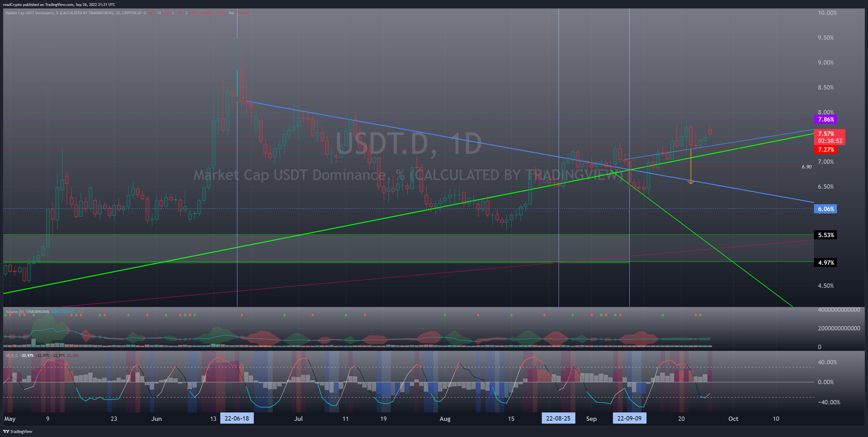Click '11' on the time axis
This screenshot has height=437, width=868.
[x=345, y=419]
